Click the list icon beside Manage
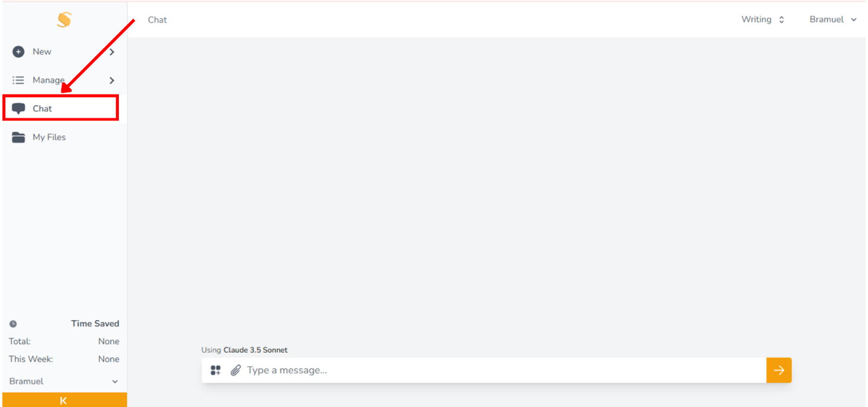 tap(18, 80)
